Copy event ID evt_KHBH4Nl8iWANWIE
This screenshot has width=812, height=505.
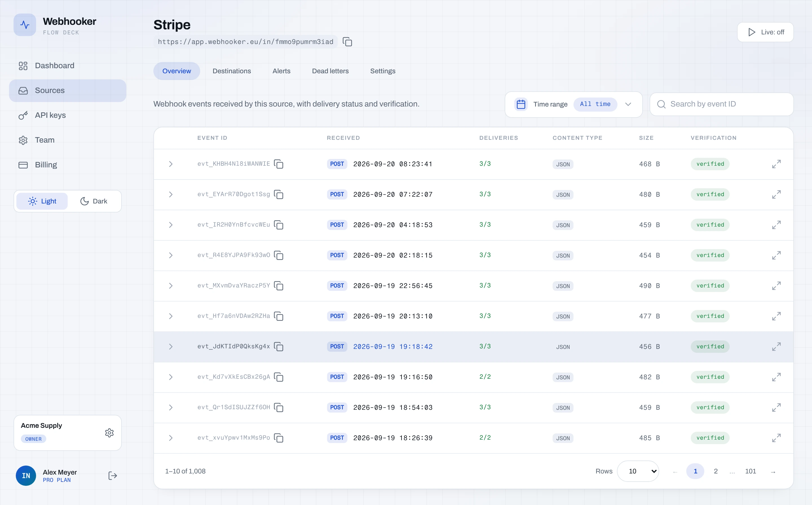[278, 164]
